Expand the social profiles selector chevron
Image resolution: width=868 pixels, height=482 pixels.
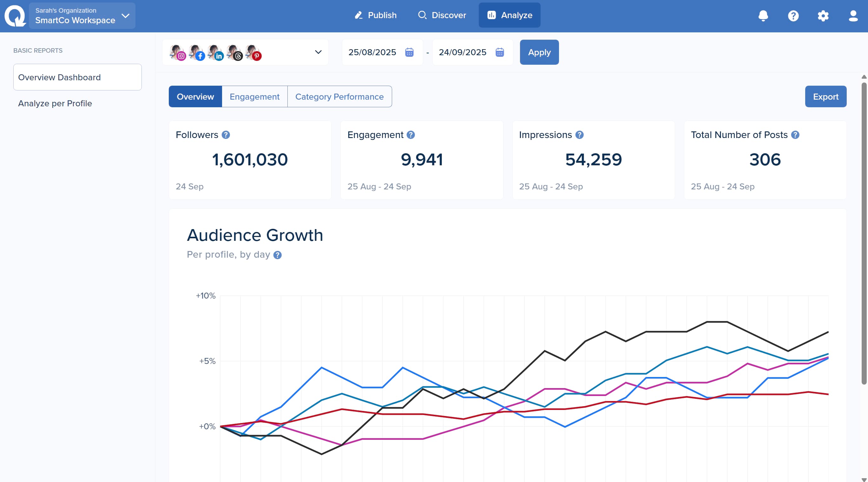coord(318,52)
